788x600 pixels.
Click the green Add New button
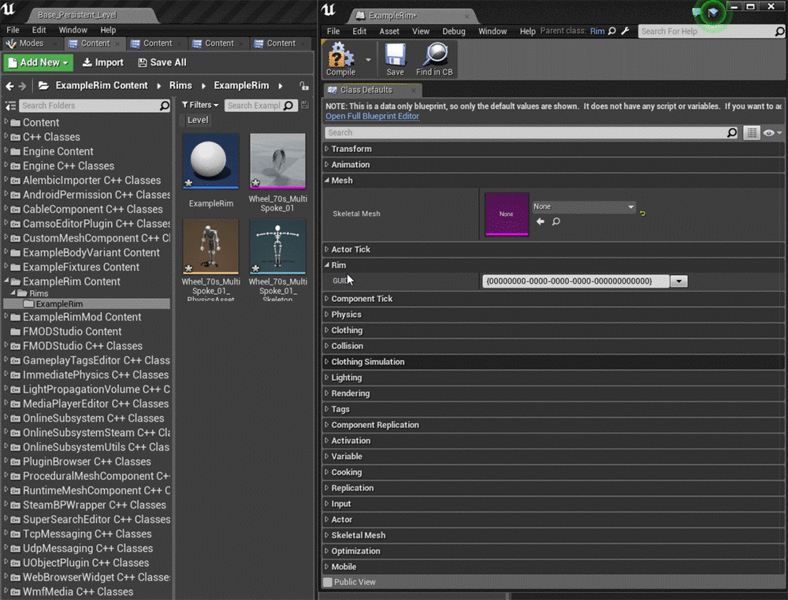pos(38,62)
